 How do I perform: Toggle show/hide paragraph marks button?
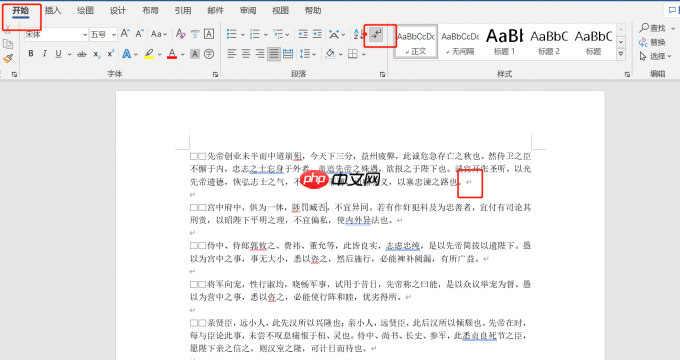[376, 34]
